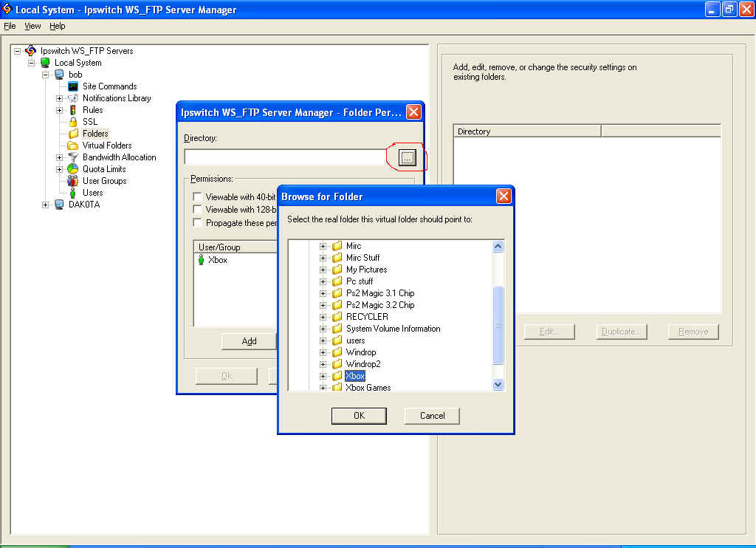Expand the Windrop2 folder node
This screenshot has width=756, height=548.
[x=323, y=364]
